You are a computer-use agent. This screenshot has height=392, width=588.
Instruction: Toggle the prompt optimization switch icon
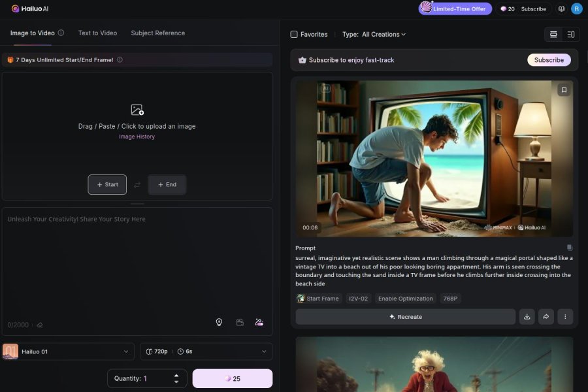pos(259,322)
